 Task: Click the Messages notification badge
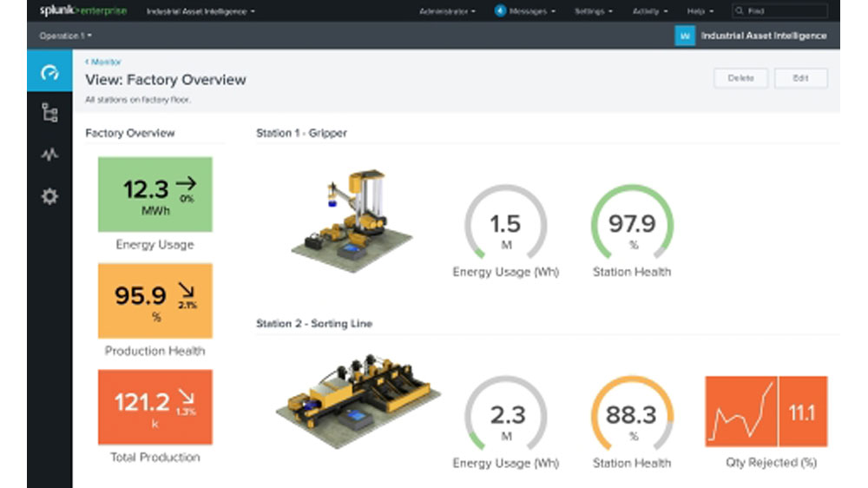click(501, 11)
